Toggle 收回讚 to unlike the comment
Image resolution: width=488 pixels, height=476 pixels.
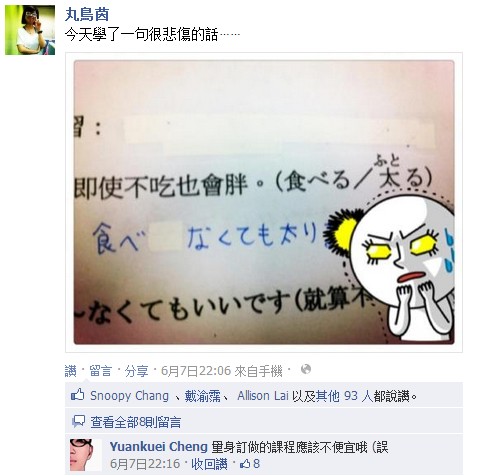pos(209,464)
